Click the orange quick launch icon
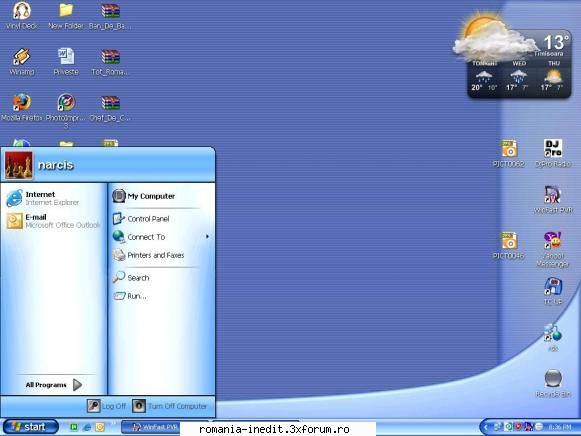 tap(100, 427)
